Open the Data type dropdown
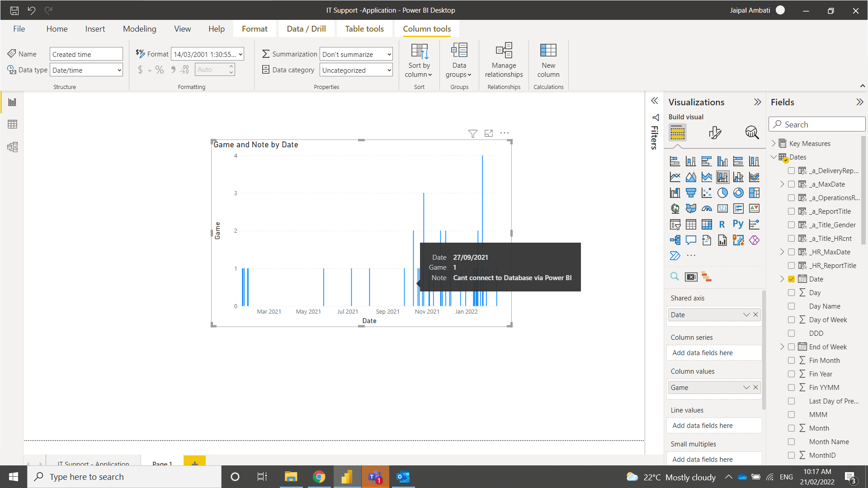The width and height of the screenshot is (868, 488). [86, 70]
